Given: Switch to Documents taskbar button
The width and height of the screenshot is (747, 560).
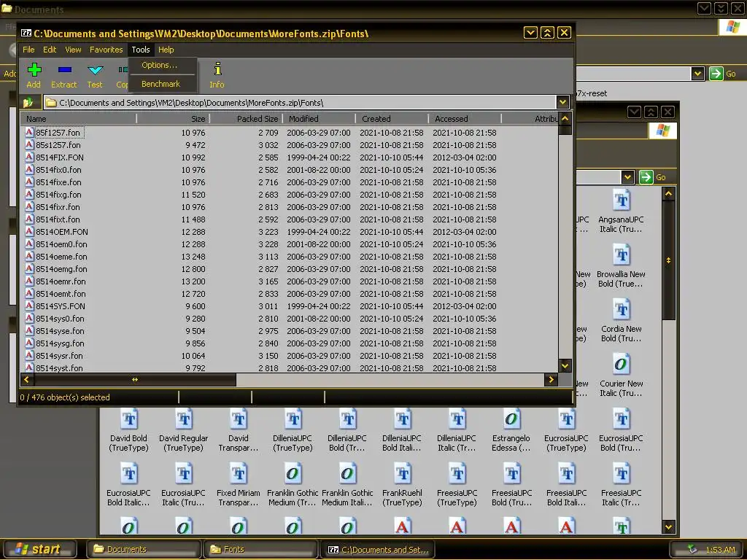Looking at the screenshot, I should 144,549.
